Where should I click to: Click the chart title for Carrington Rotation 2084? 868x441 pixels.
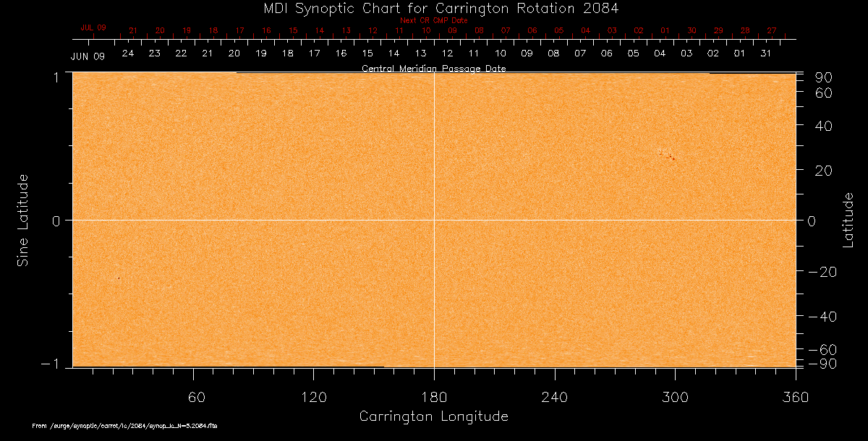click(434, 8)
